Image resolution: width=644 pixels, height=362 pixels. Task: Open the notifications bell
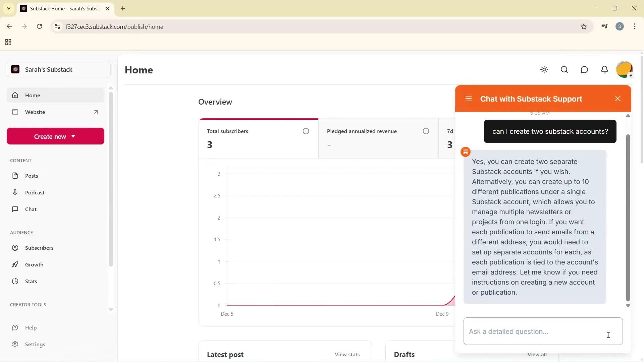[604, 69]
